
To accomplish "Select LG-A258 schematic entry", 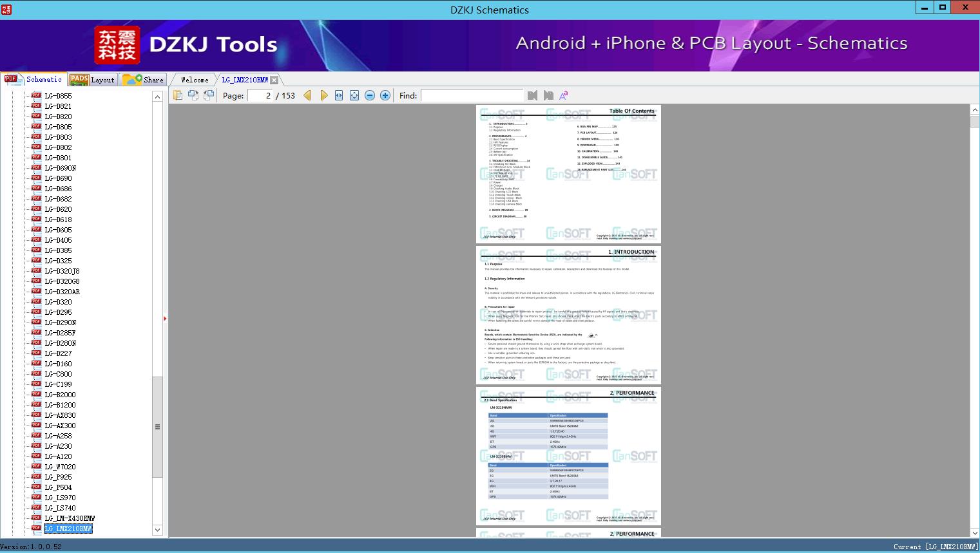I will tap(58, 436).
